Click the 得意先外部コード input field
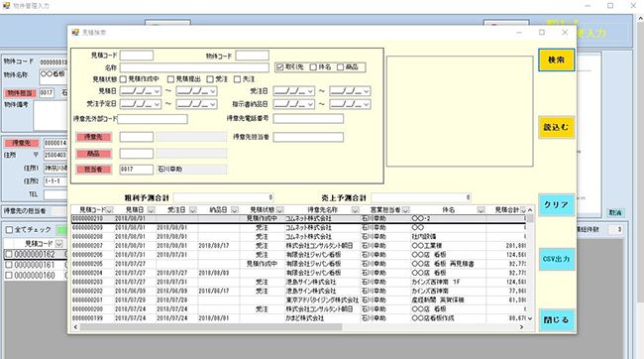644x359 pixels. (153, 119)
